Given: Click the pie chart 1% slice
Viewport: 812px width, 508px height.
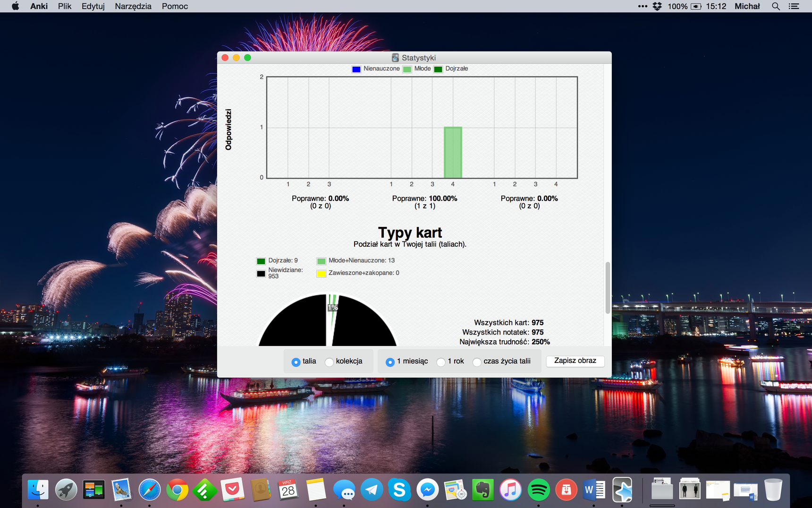Looking at the screenshot, I should coord(333,307).
